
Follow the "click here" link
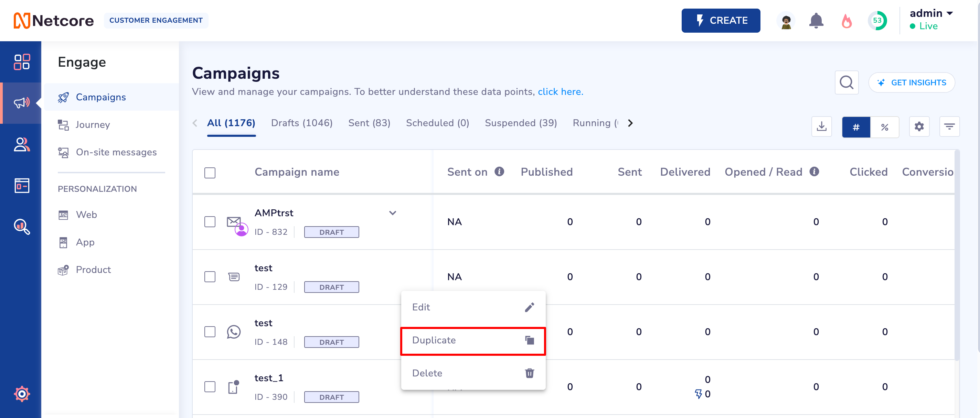(x=559, y=91)
